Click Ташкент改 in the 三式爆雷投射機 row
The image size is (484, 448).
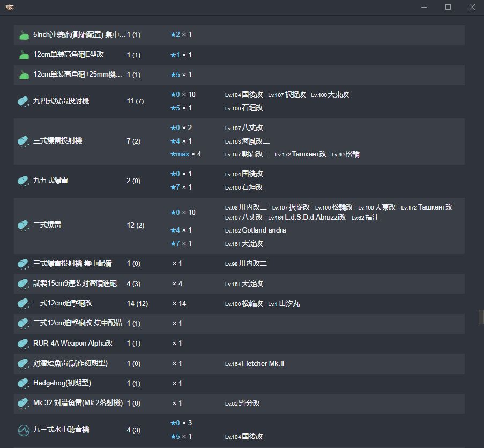click(x=301, y=154)
